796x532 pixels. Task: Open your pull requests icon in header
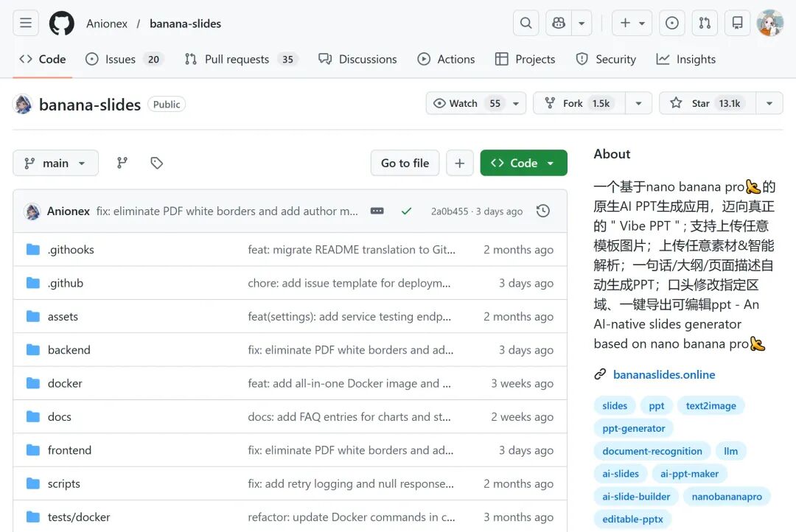pos(705,24)
